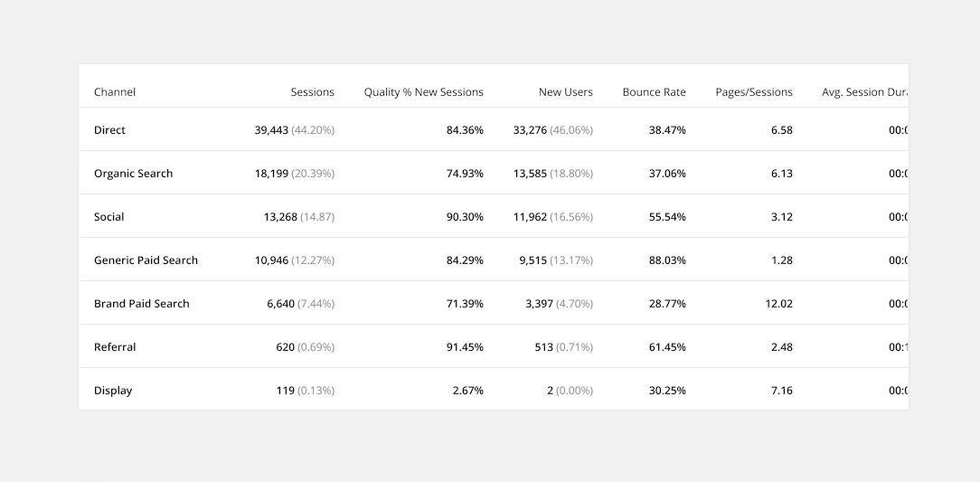Sort by Pages/Sessions column header

(754, 92)
